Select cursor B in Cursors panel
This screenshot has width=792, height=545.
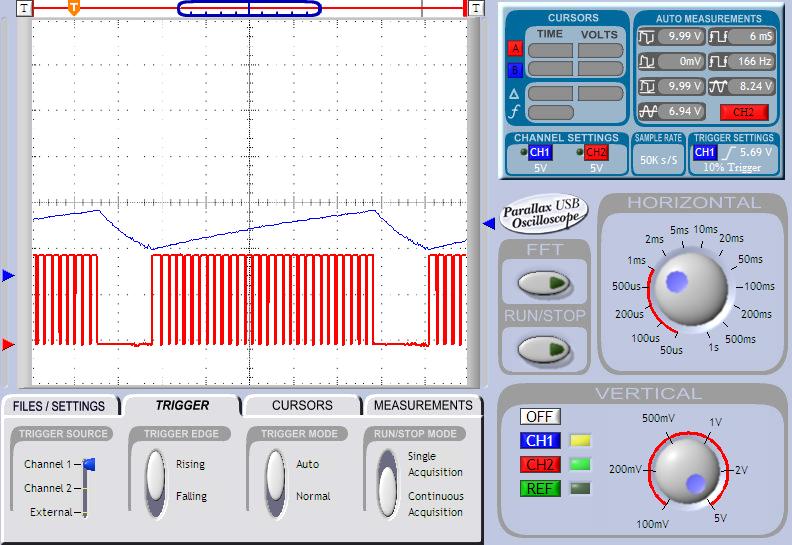point(515,70)
